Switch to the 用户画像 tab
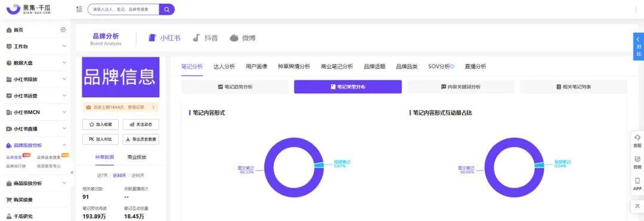The image size is (644, 221). pyautogui.click(x=256, y=67)
